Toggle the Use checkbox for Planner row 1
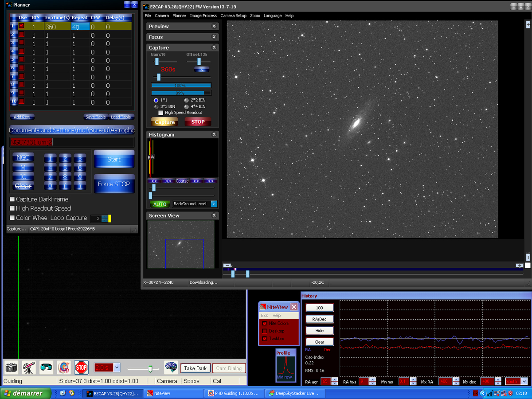 coord(21,26)
